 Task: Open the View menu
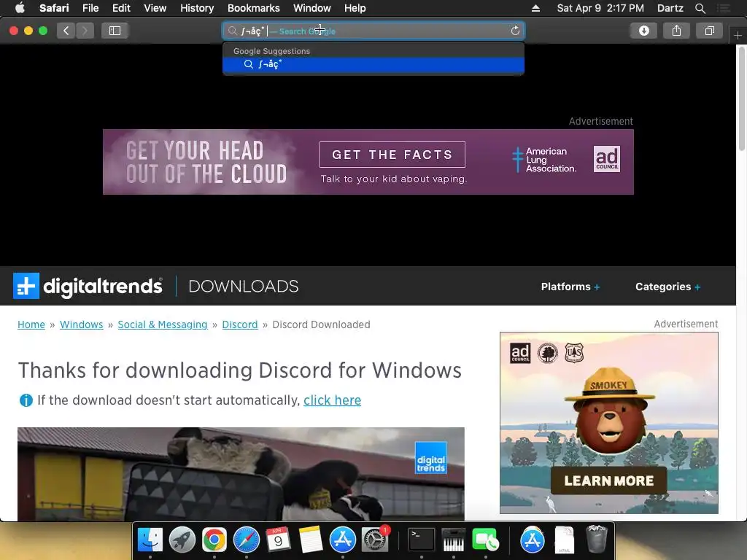tap(155, 8)
